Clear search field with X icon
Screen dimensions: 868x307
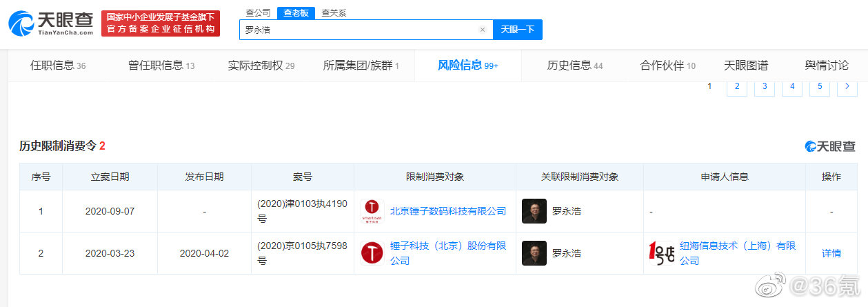483,30
